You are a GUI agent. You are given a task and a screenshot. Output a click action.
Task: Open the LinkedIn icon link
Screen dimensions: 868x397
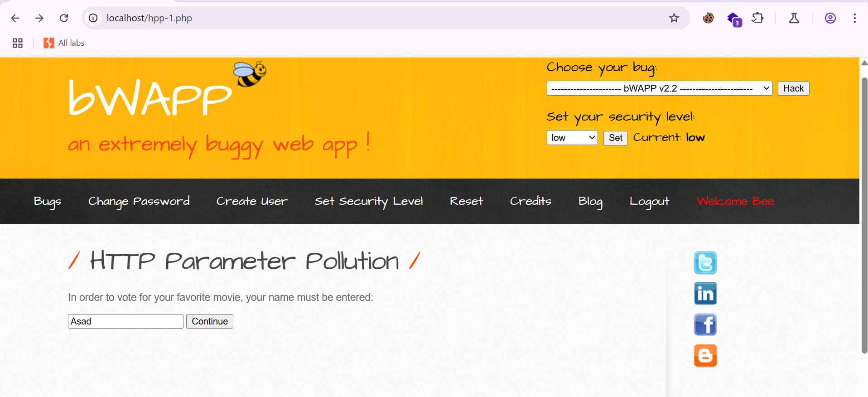coord(705,294)
